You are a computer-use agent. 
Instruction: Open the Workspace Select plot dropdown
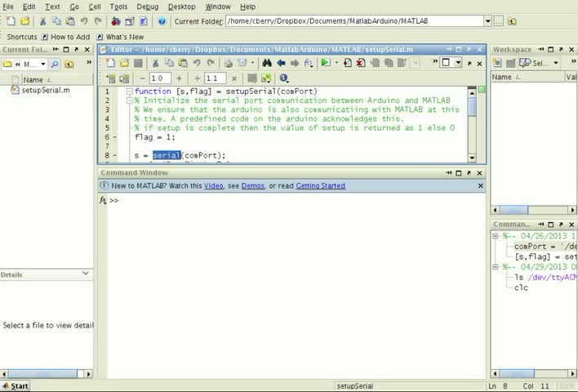pyautogui.click(x=555, y=63)
